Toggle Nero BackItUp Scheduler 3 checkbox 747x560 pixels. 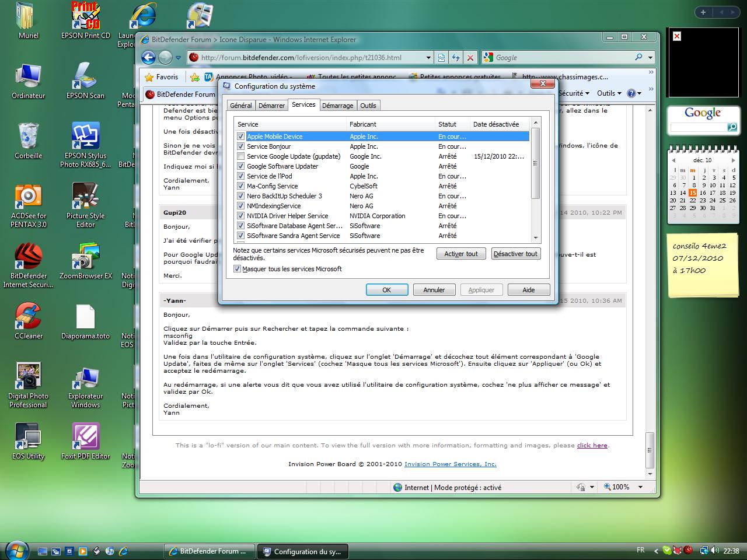click(240, 196)
